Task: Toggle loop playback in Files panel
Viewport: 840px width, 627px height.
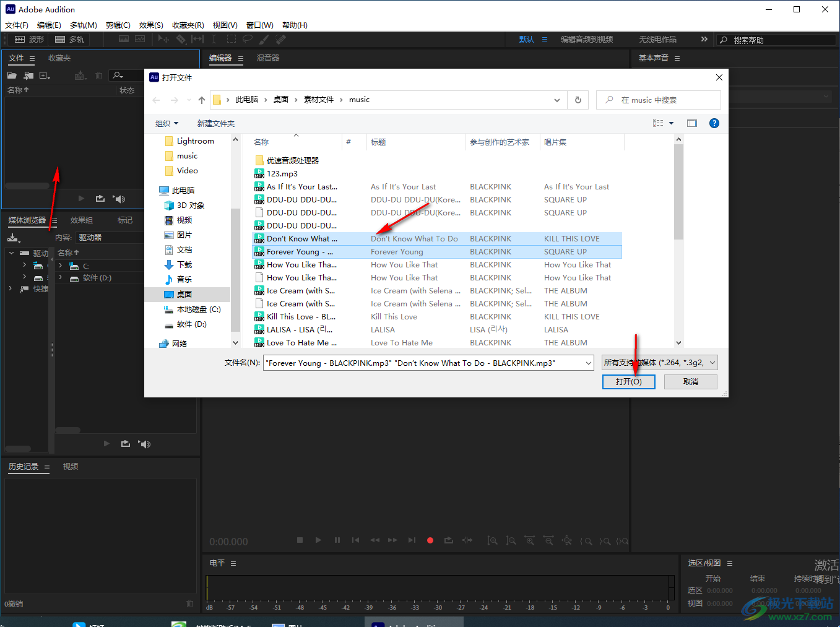Action: click(x=100, y=199)
